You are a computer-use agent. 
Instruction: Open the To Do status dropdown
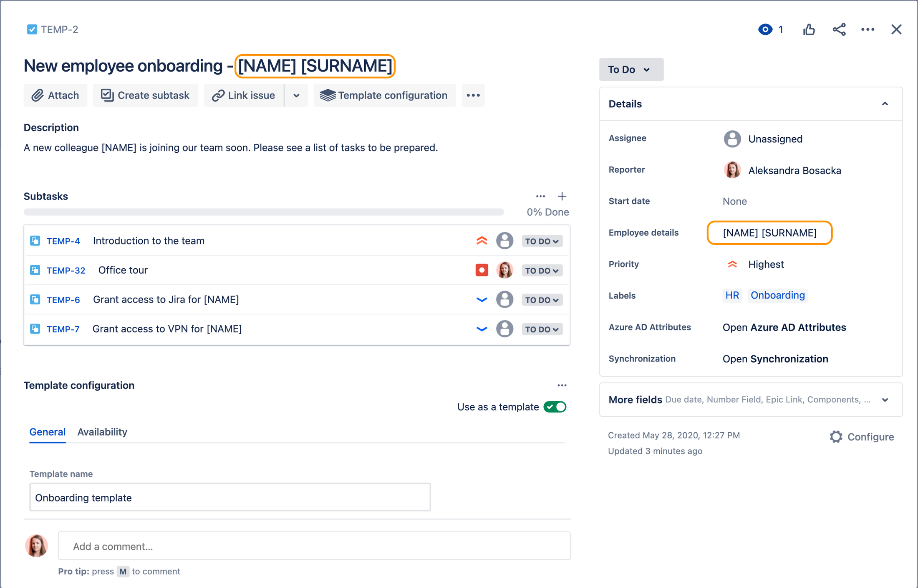pos(631,69)
